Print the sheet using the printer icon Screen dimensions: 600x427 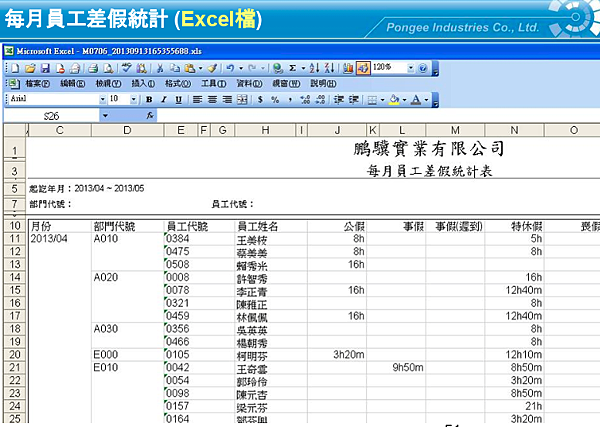[93, 68]
